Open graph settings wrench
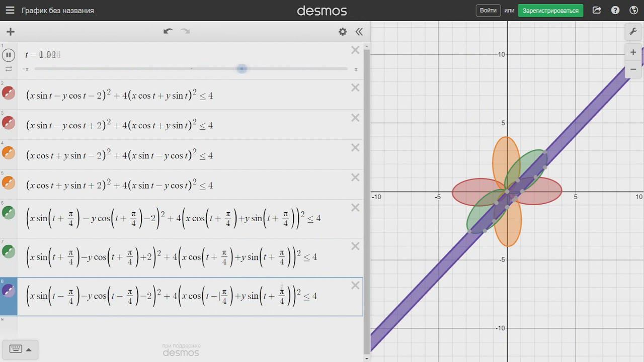 (633, 32)
